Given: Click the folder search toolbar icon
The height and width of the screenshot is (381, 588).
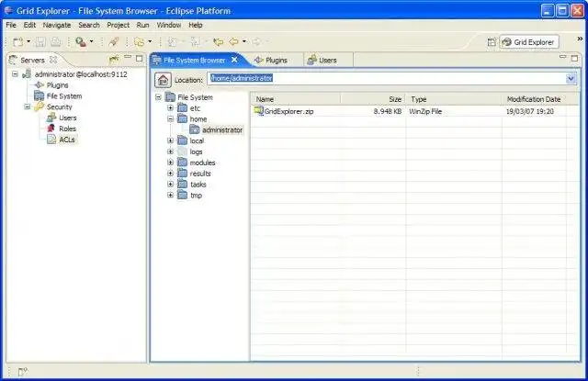Looking at the screenshot, I should tap(139, 42).
